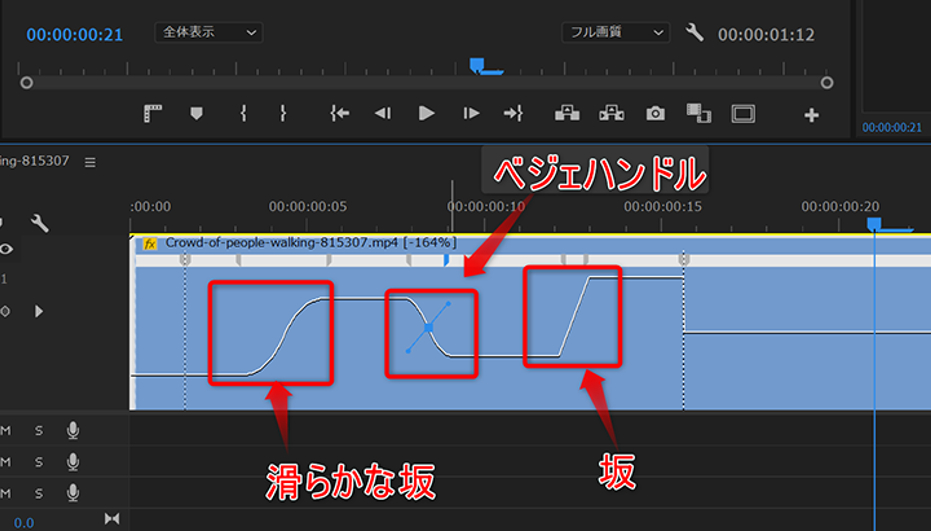This screenshot has width=931, height=531.
Task: Click the 00:00:00:21 timecode in right panel
Action: [892, 127]
